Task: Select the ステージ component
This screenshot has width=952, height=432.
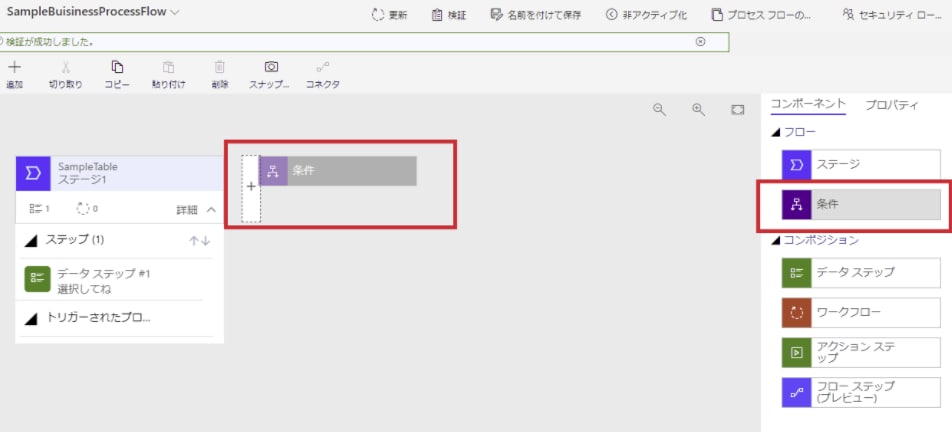Action: [861, 164]
